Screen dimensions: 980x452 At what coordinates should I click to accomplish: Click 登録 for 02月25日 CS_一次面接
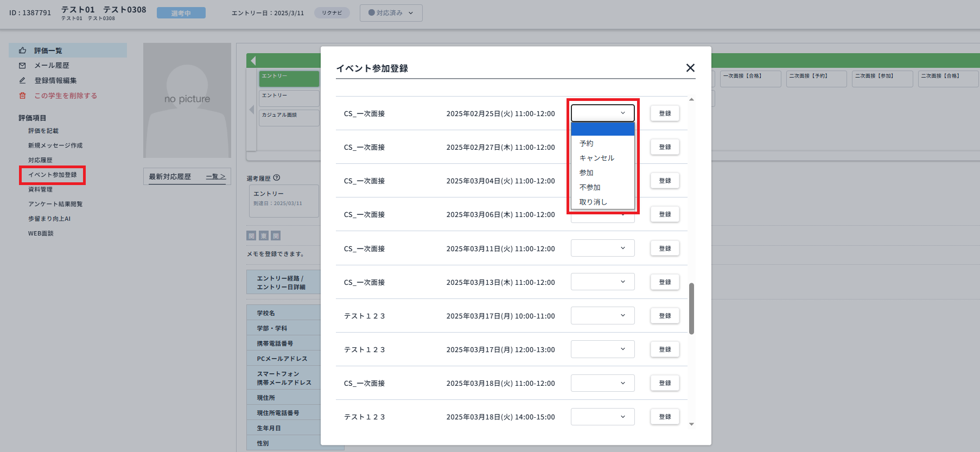pos(665,113)
